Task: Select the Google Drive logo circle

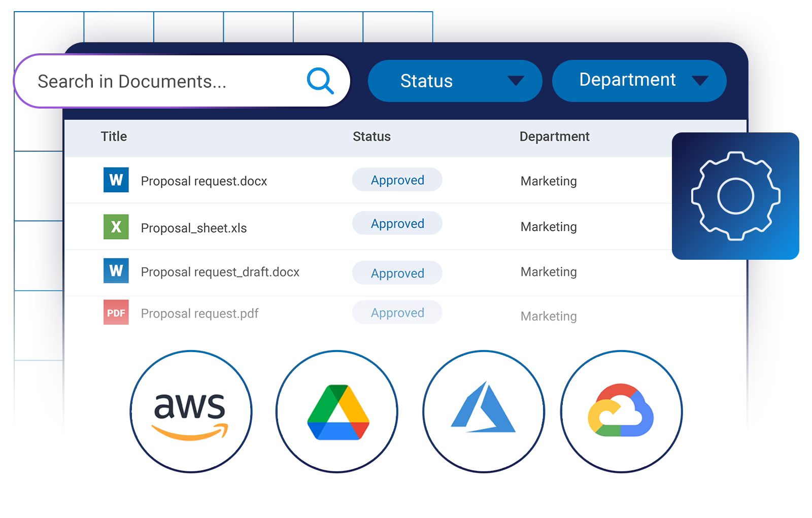Action: 337,411
